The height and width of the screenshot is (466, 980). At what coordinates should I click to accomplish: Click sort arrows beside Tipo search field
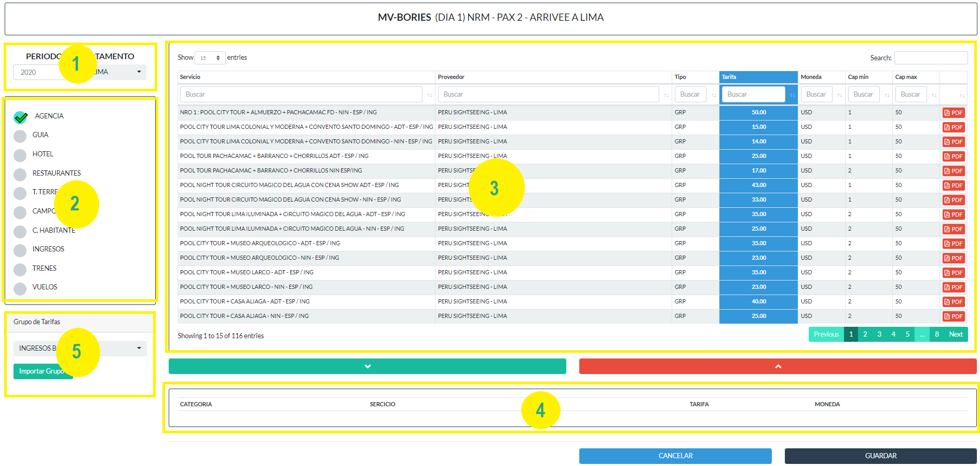coord(713,95)
